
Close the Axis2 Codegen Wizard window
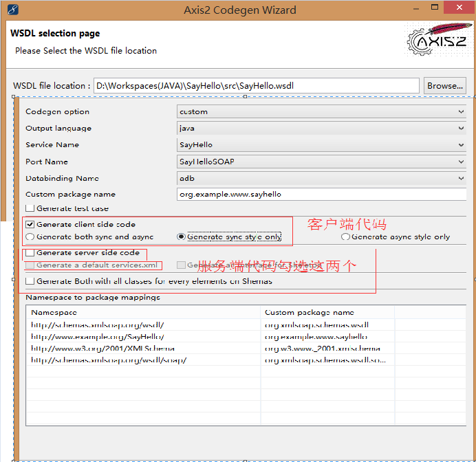tap(459, 8)
